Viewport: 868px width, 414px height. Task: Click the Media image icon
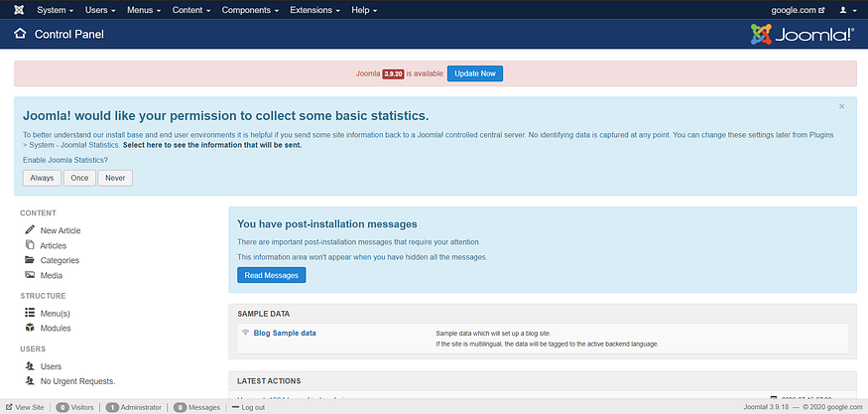(x=30, y=275)
